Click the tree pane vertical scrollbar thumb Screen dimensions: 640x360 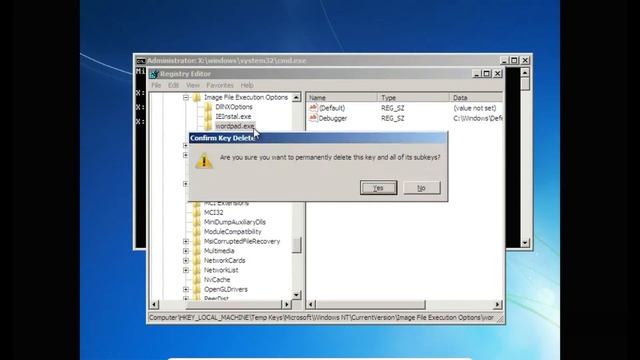tap(297, 245)
